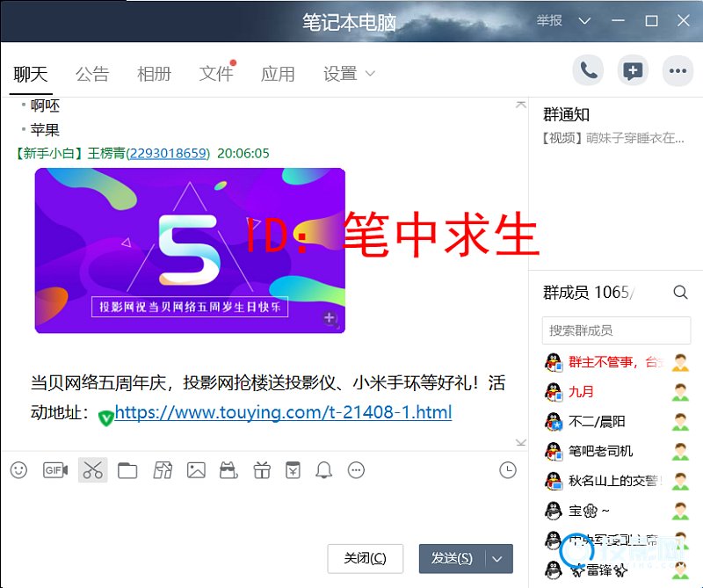Screen dimensions: 703x588
Task: Open the 文件 tab
Action: point(216,74)
